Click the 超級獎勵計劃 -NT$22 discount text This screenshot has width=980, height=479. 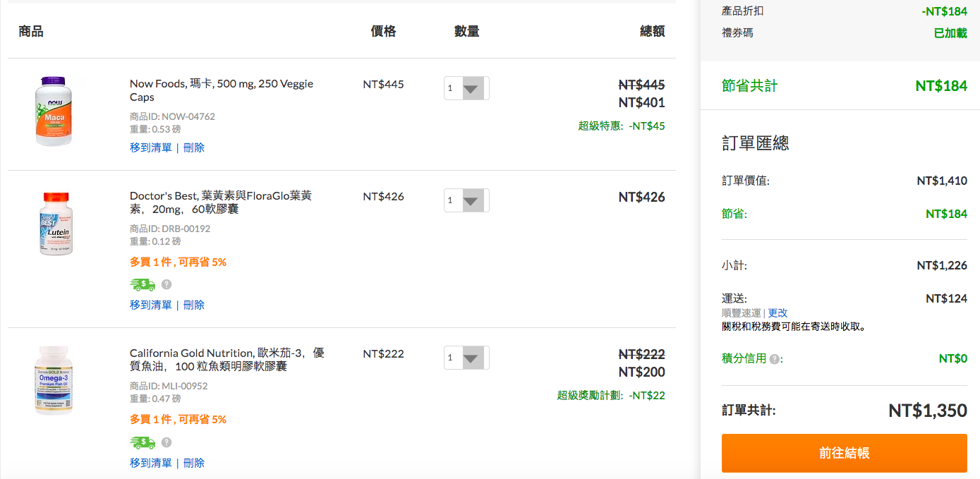point(611,395)
